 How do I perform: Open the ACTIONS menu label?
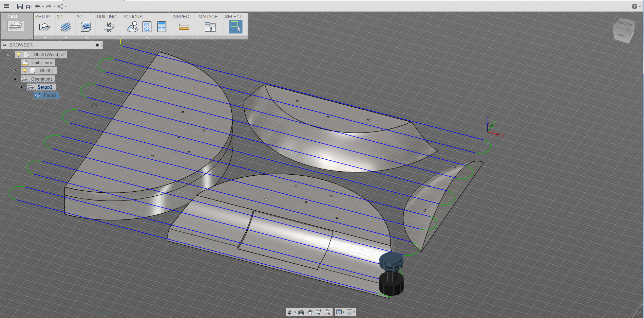[x=133, y=17]
